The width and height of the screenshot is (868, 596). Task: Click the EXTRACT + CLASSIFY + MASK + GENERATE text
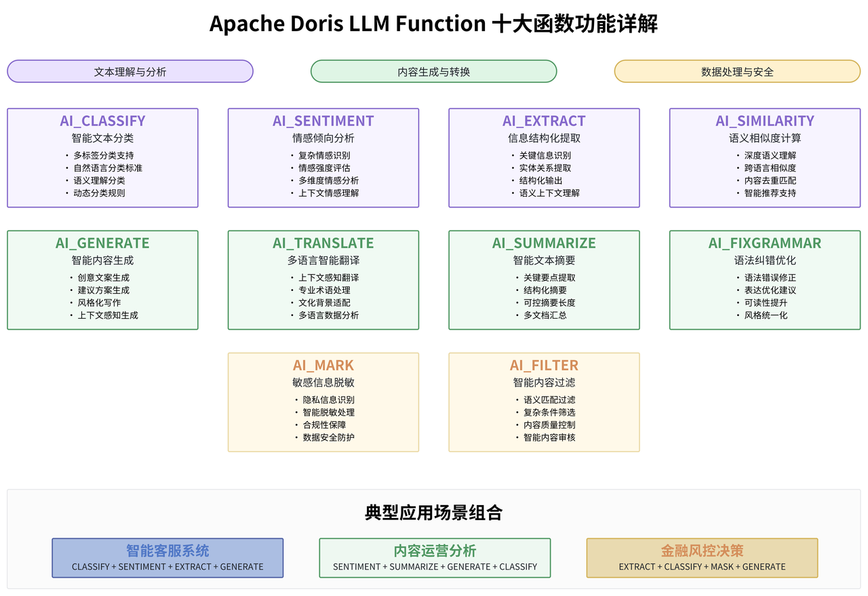tap(701, 567)
